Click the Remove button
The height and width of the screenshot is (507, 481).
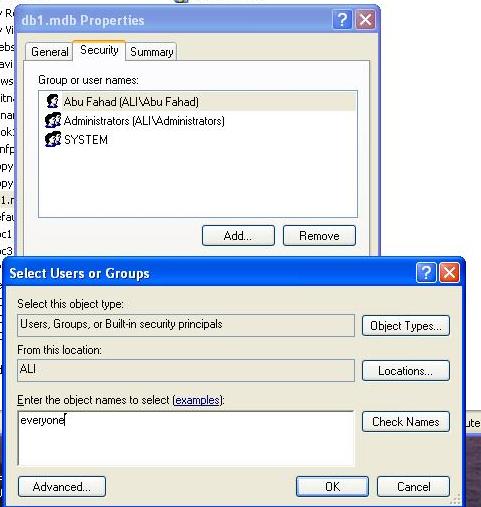(x=319, y=236)
